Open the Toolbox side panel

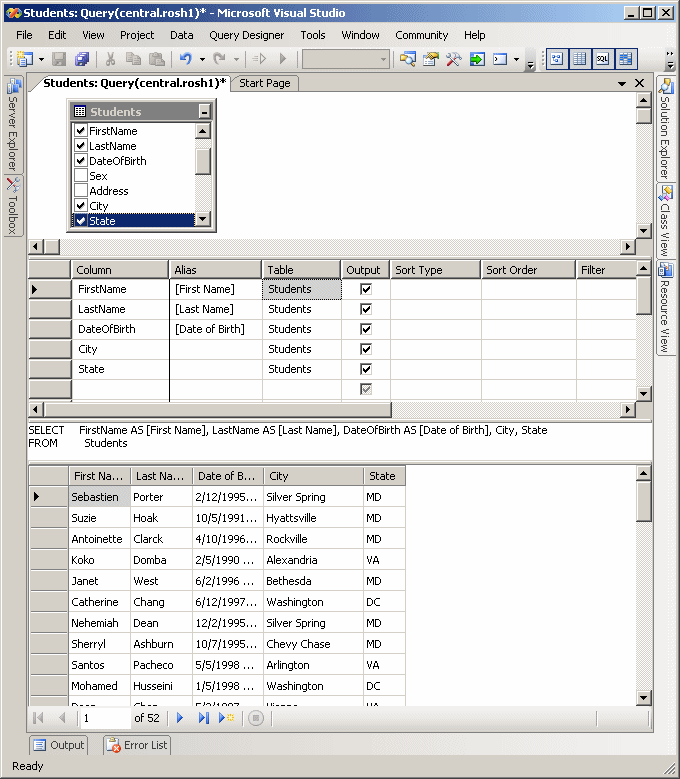click(x=13, y=206)
